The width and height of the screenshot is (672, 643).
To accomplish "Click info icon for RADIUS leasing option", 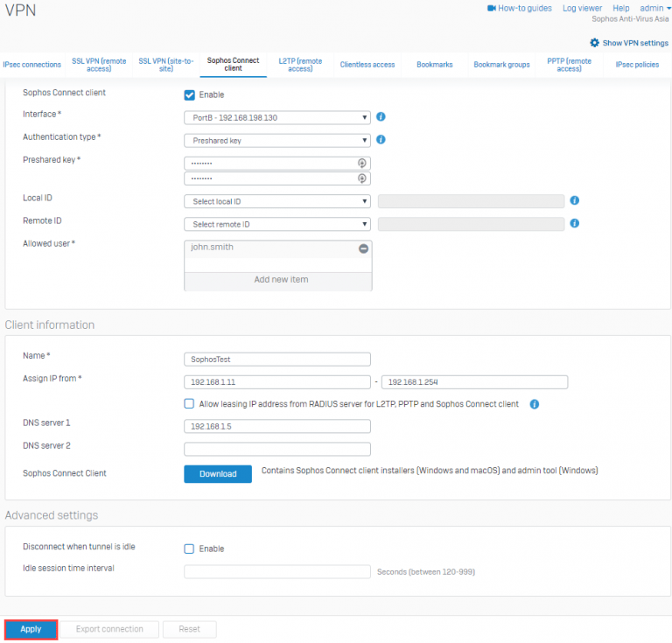I will pos(534,404).
